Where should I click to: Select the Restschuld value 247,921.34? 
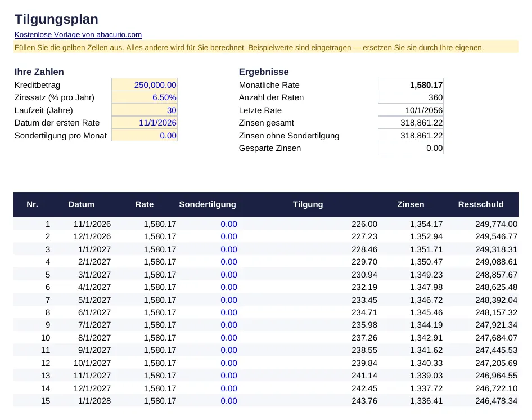pos(497,325)
